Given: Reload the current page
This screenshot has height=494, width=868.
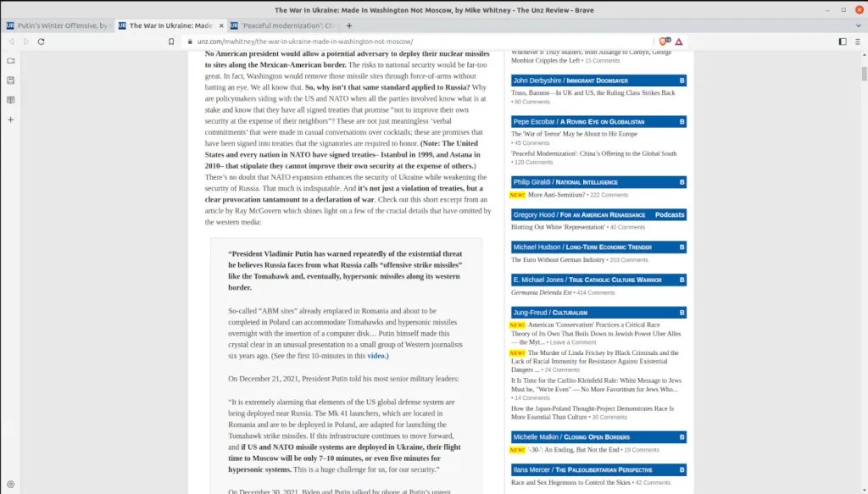Looking at the screenshot, I should pyautogui.click(x=41, y=42).
